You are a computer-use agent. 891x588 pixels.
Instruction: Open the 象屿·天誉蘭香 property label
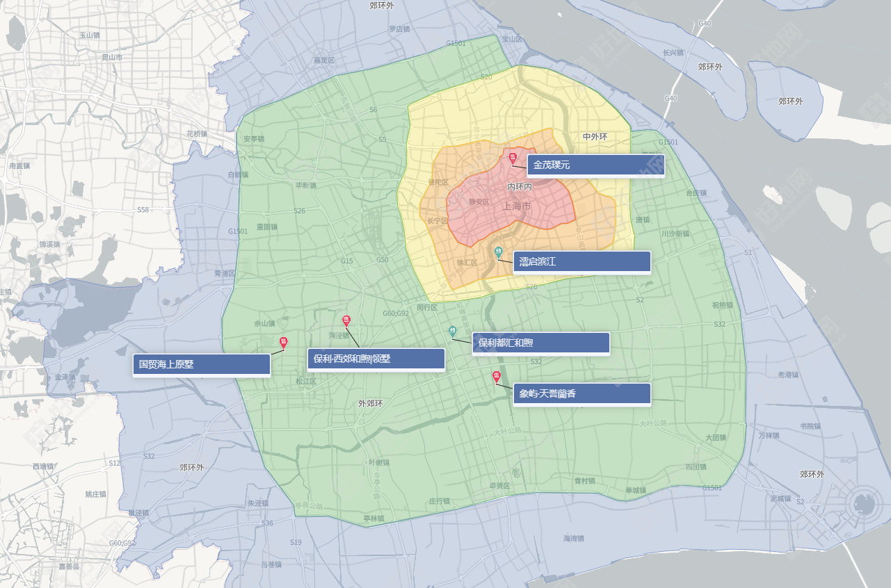click(x=582, y=394)
